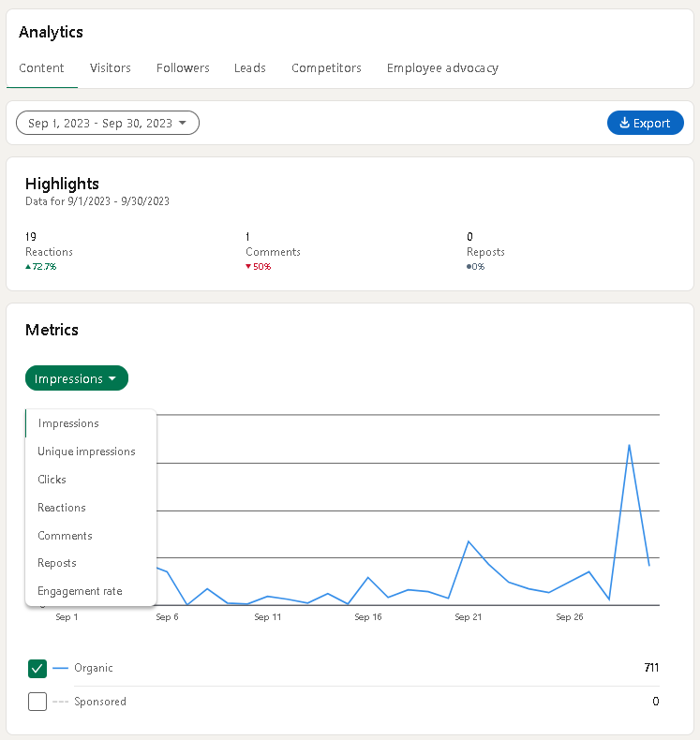This screenshot has width=700, height=740.
Task: Click the Sep 11 axis label
Action: click(268, 617)
